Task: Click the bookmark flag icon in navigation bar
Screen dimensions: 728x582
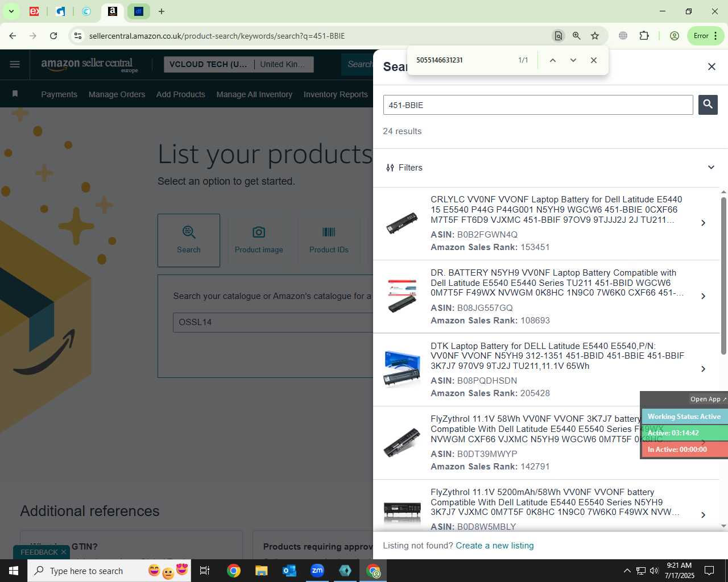Action: click(15, 94)
